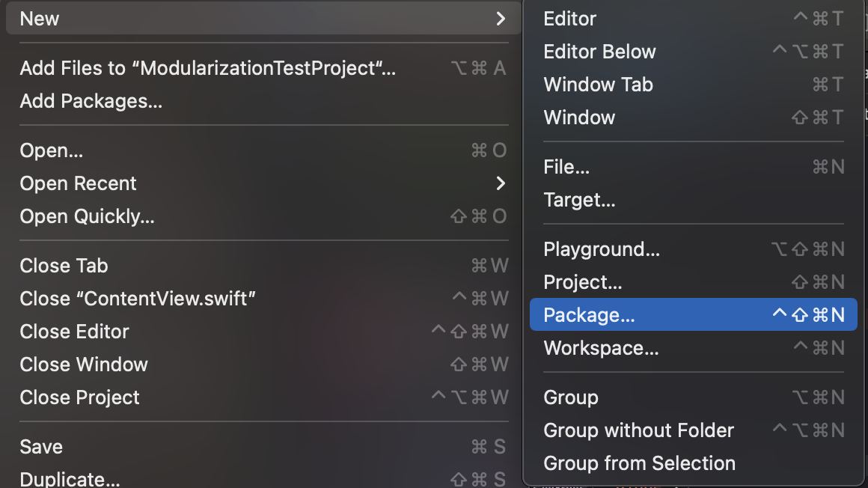Select the highlighted Package... item
The width and height of the screenshot is (868, 488).
point(589,315)
